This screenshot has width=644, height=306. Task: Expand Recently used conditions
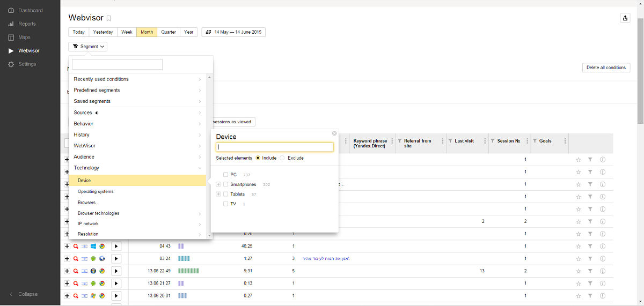pyautogui.click(x=138, y=79)
